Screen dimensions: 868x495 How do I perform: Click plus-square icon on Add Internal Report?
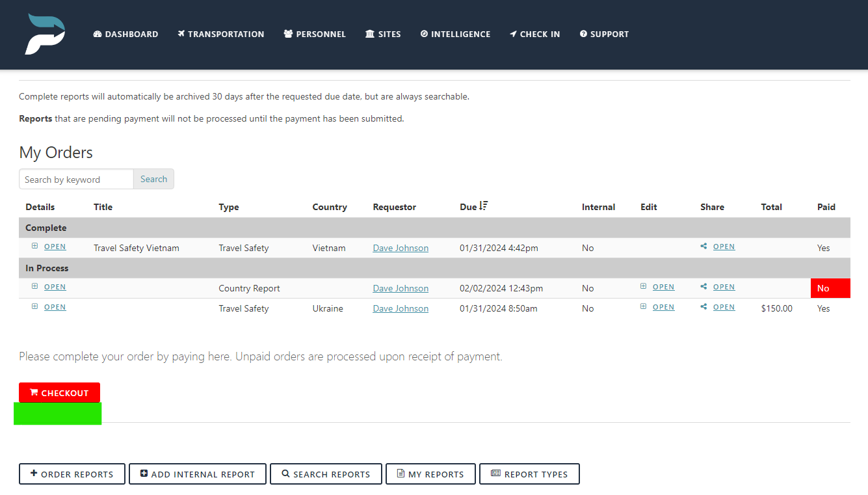point(144,474)
